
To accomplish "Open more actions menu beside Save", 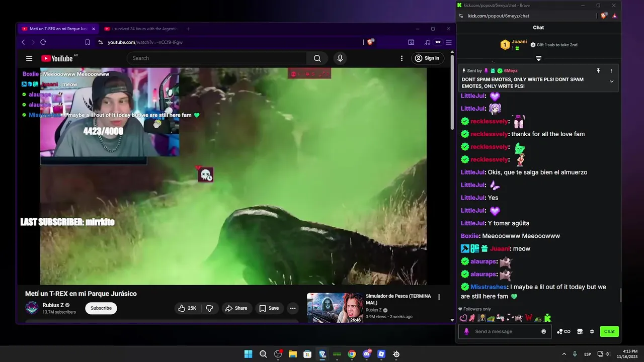I will pyautogui.click(x=293, y=308).
